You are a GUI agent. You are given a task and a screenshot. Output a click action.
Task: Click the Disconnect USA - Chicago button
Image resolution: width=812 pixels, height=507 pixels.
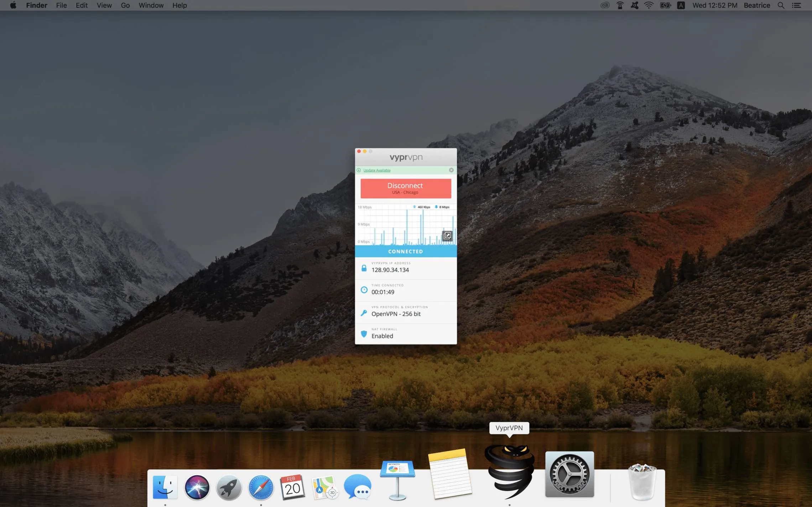pos(406,188)
